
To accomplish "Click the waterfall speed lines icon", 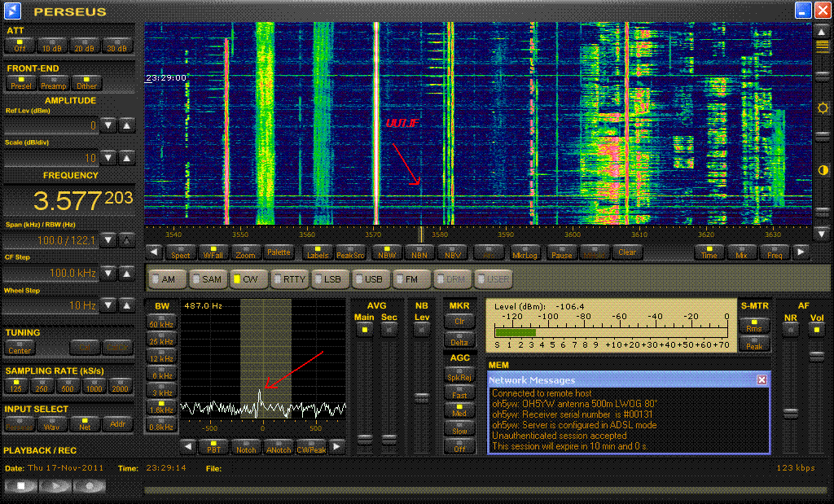I will (x=823, y=46).
